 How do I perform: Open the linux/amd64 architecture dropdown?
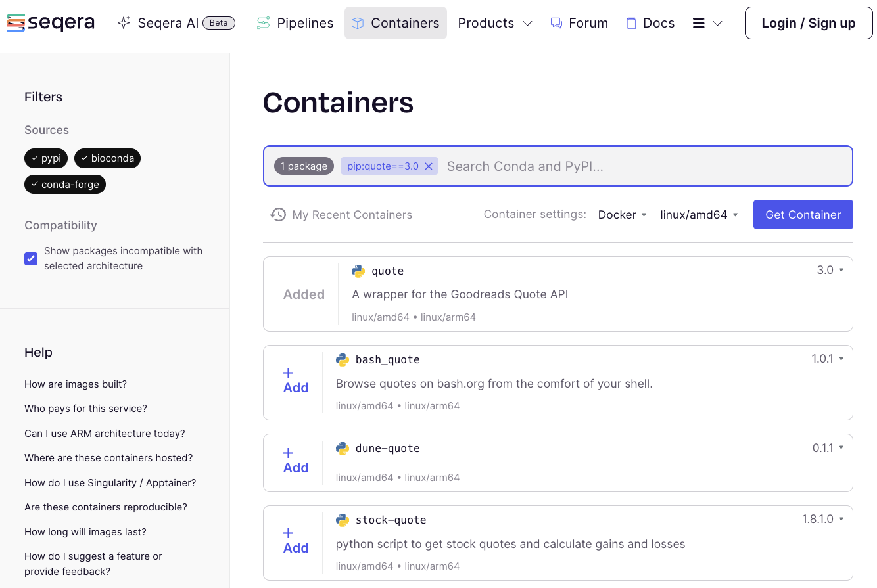click(699, 214)
